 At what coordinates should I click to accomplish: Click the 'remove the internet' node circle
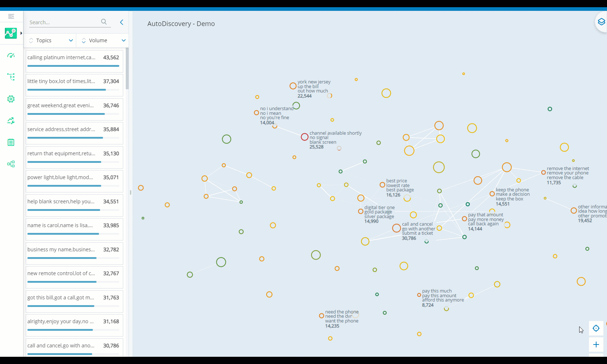click(543, 173)
